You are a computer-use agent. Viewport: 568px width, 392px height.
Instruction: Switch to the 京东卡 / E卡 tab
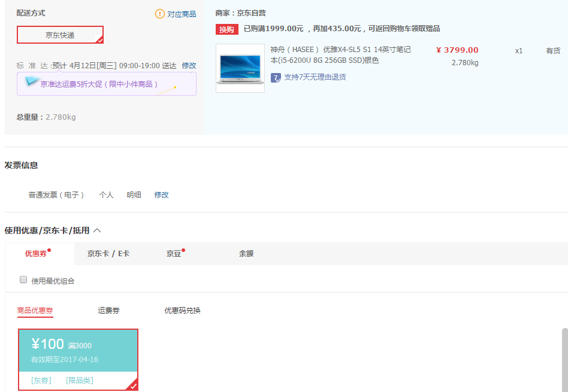[x=108, y=254]
